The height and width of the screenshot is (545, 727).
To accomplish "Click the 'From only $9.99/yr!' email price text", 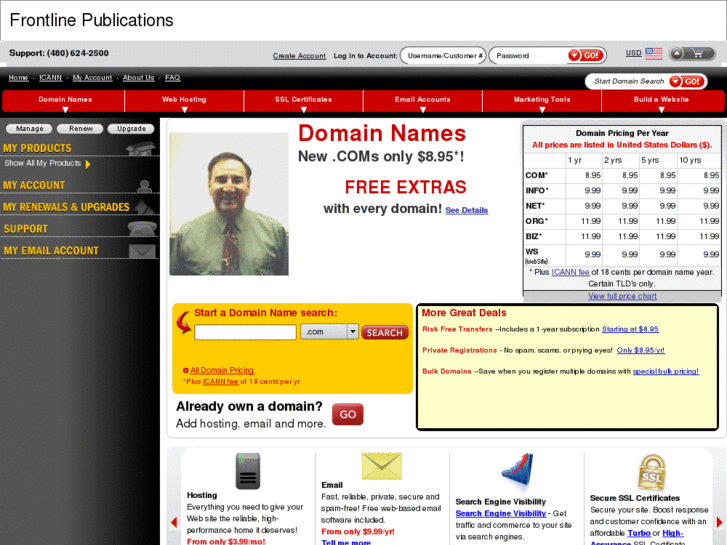I will pos(358,532).
